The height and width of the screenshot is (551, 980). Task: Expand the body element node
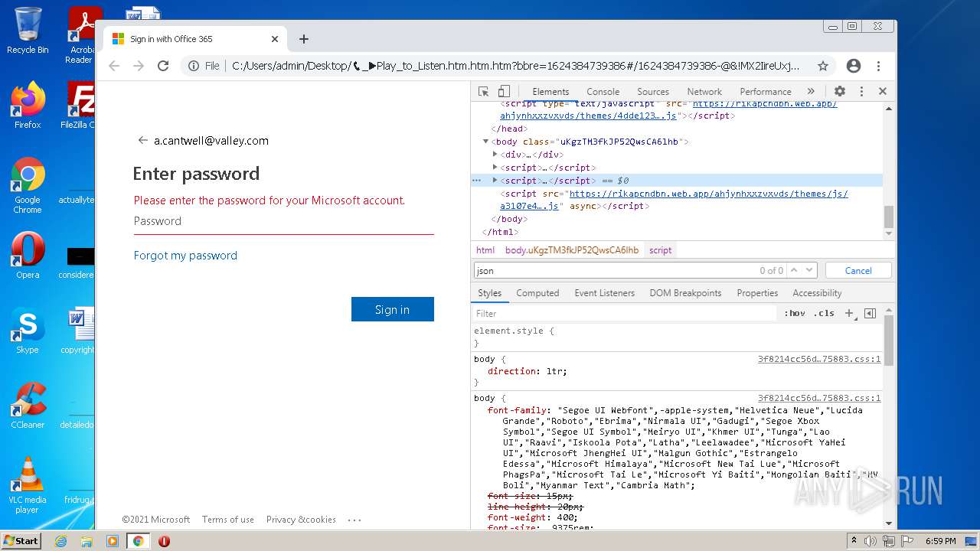[x=485, y=142]
